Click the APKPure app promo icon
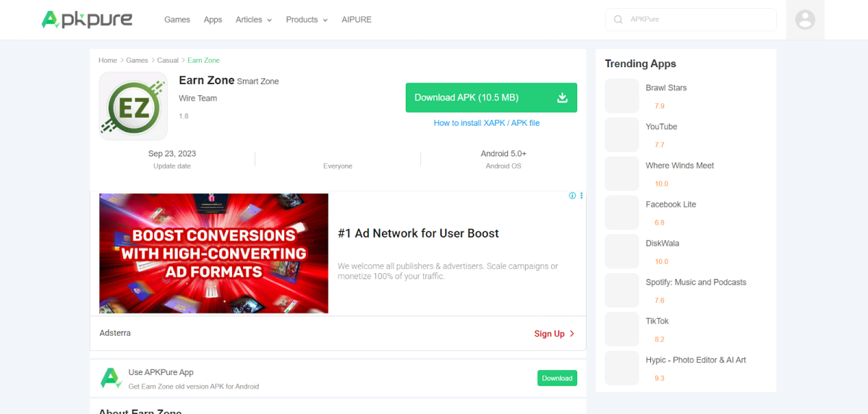 click(x=110, y=378)
